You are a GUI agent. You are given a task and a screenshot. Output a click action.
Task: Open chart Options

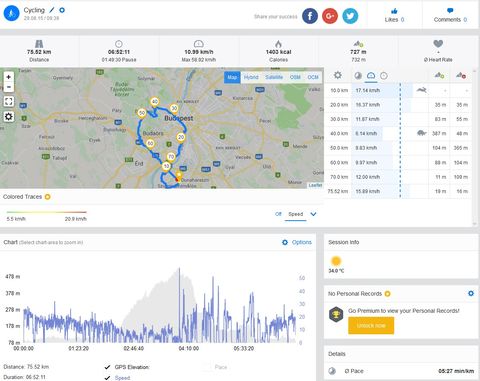tap(297, 242)
